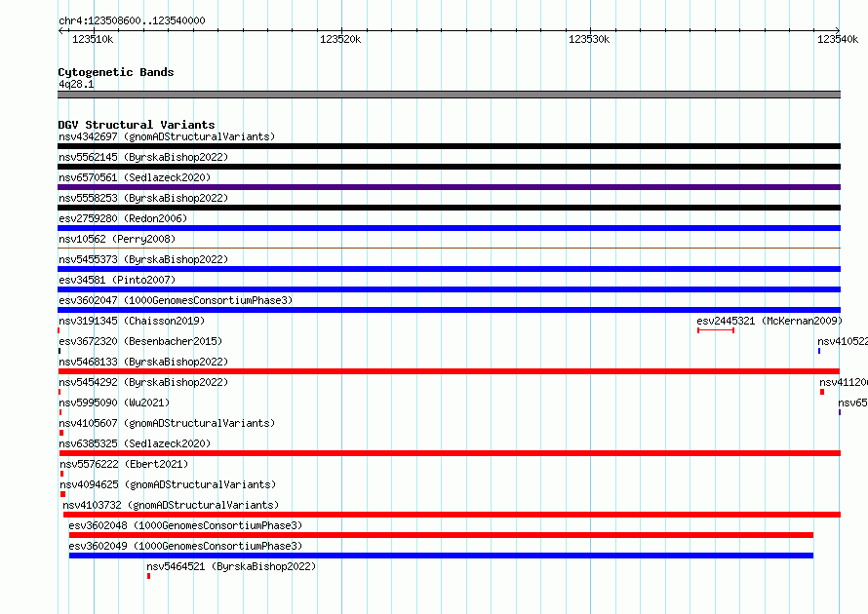Click the red bar below nsv5468133
868x614 pixels.
pyautogui.click(x=449, y=371)
